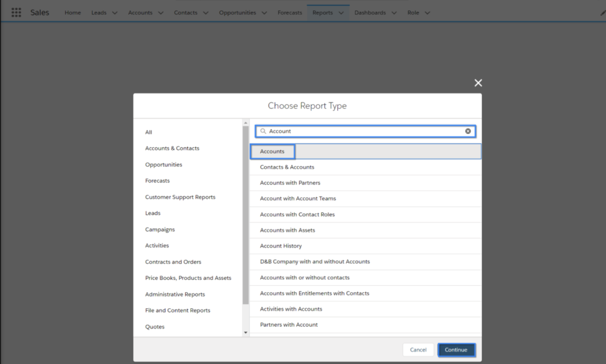Select Contacts & Accounts report type
Screen dimensions: 606x364
coord(365,167)
